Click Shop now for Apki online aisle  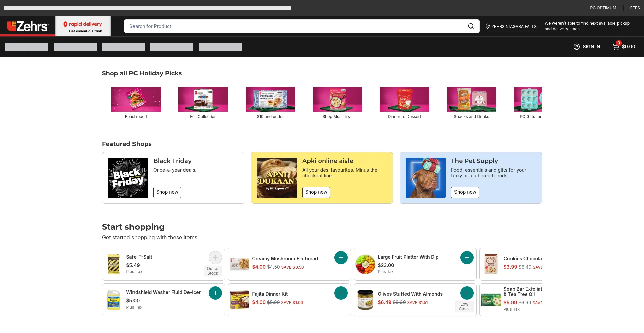click(316, 192)
